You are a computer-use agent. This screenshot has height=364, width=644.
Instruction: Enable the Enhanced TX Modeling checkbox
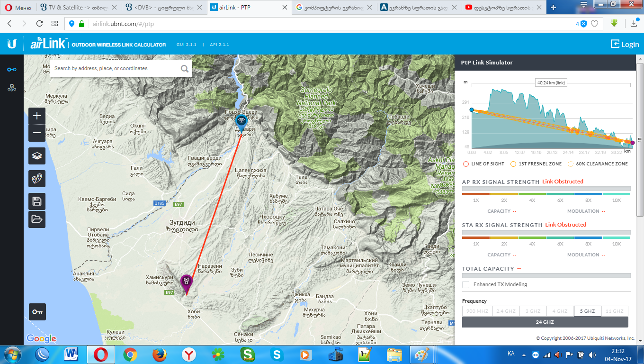[x=466, y=284]
